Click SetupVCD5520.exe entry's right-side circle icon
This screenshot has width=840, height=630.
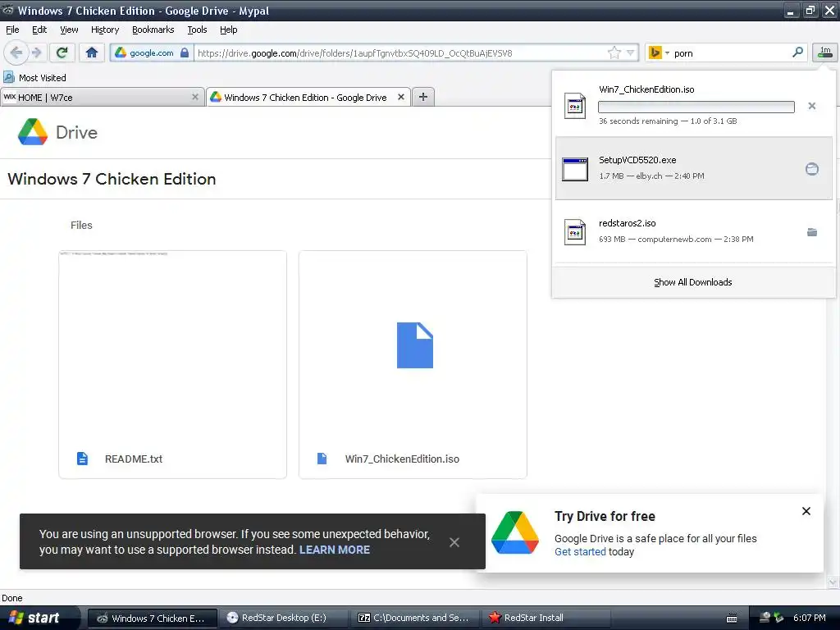pyautogui.click(x=811, y=169)
